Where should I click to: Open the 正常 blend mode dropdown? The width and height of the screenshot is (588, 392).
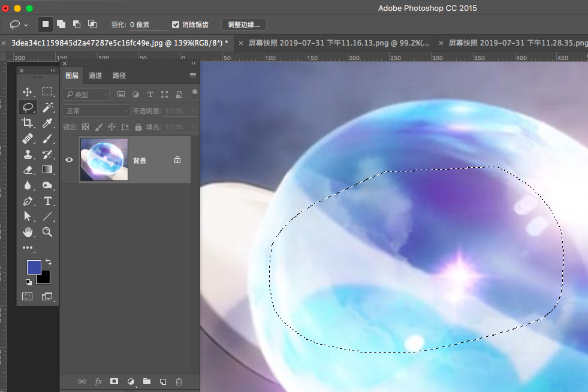click(x=96, y=111)
